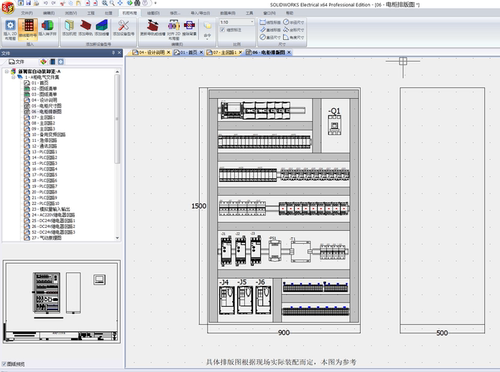Collapse the root project node in tree
The height and width of the screenshot is (372, 500).
(6, 71)
